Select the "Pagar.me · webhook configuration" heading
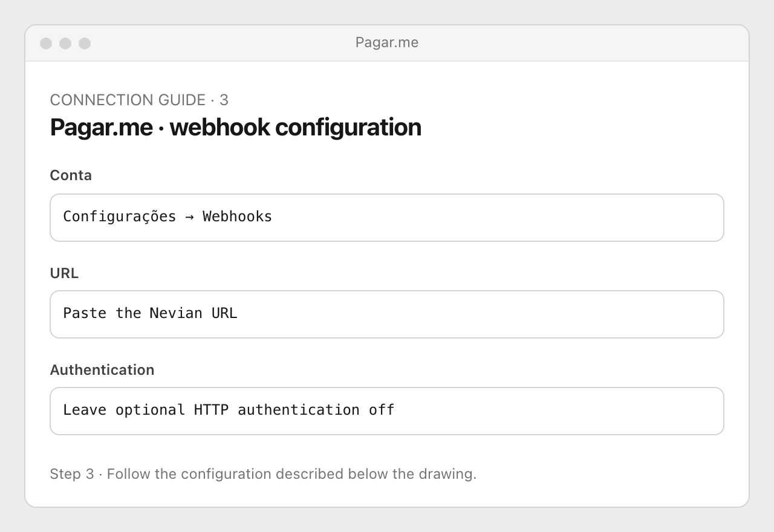The width and height of the screenshot is (774, 532). pos(236,128)
